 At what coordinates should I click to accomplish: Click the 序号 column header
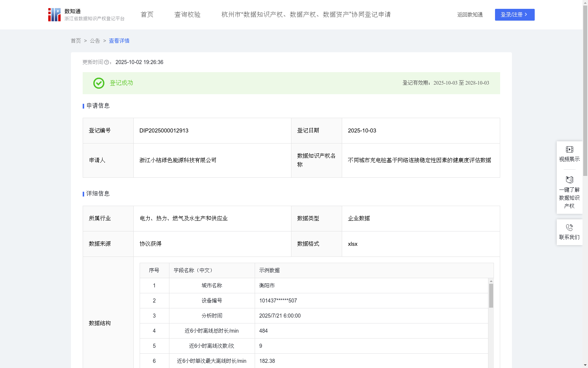click(x=154, y=270)
